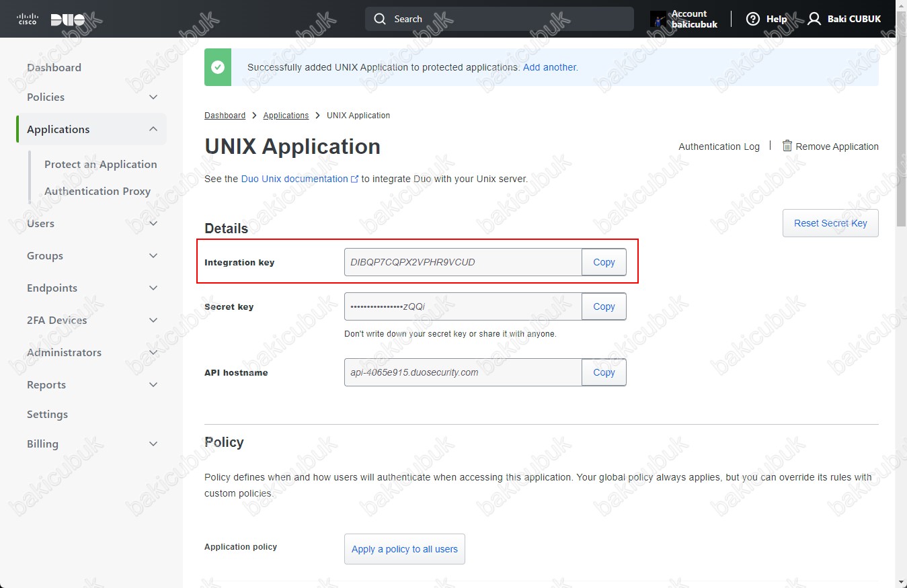Screen dimensions: 907x588
Task: Click the Application policy label
Action: coord(241,547)
